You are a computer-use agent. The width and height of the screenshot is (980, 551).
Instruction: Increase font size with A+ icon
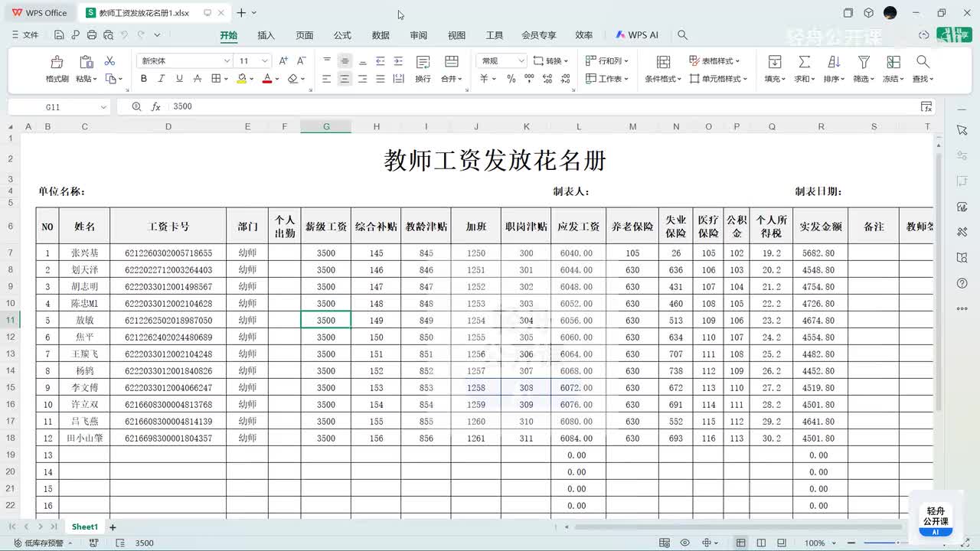pyautogui.click(x=283, y=60)
